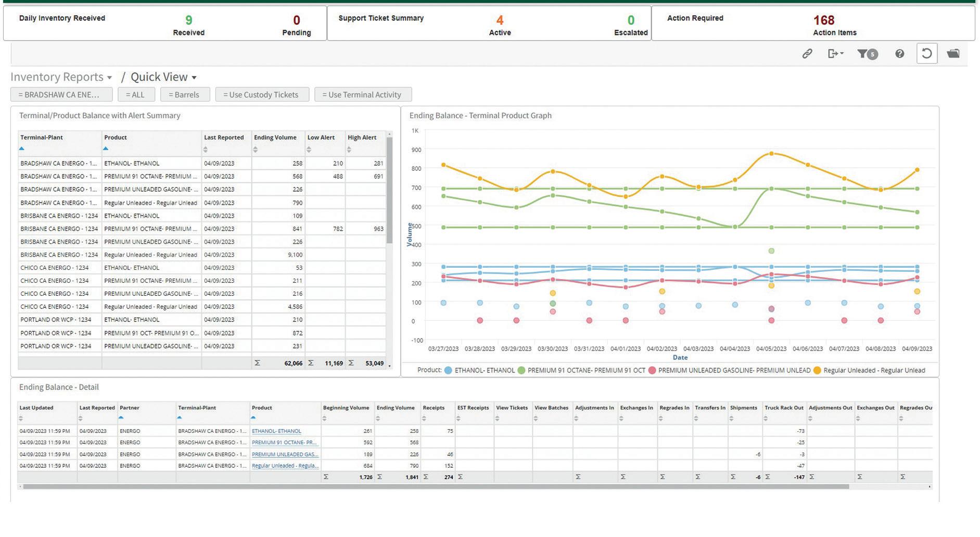The height and width of the screenshot is (537, 980).
Task: Select CHICO CA ENERGO ETHANOL row
Action: coord(202,268)
